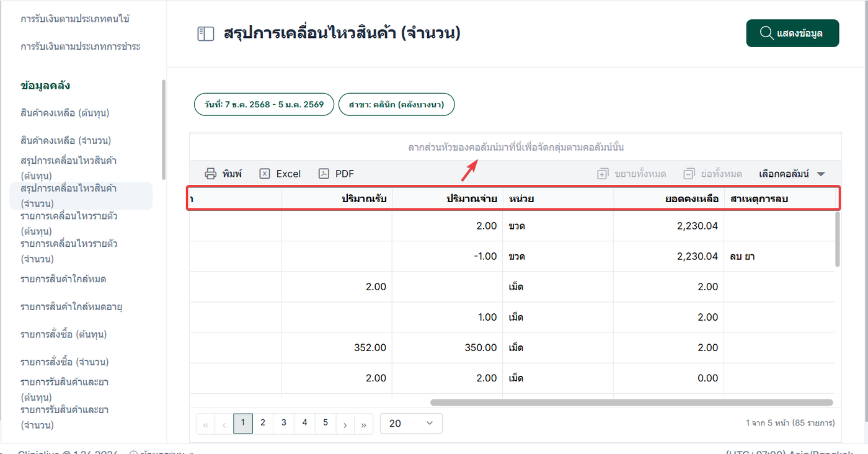The image size is (868, 454).
Task: Sort by the ปริมาณรับ column header
Action: point(337,199)
